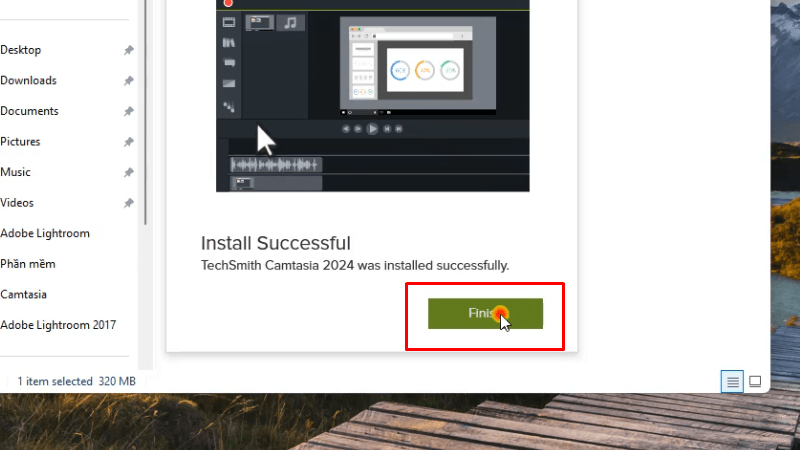Go to the Pictures folder

click(x=20, y=142)
